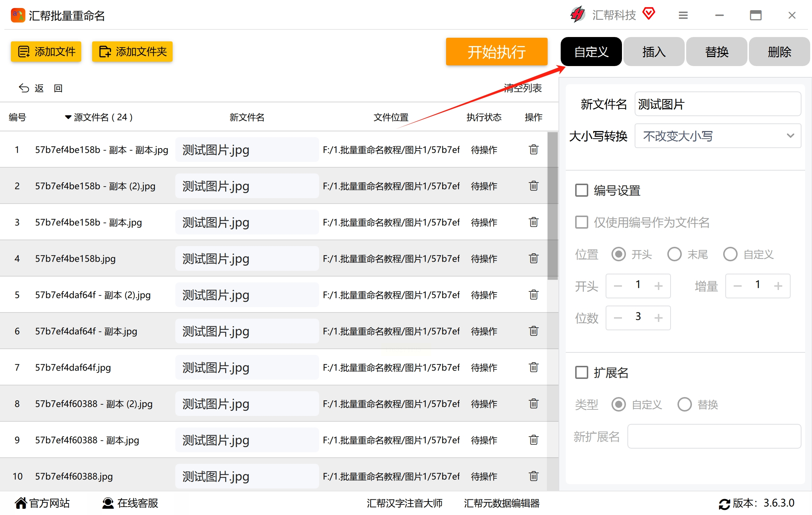This screenshot has height=515, width=812.
Task: Click the 添加文件夹 button
Action: (x=132, y=52)
